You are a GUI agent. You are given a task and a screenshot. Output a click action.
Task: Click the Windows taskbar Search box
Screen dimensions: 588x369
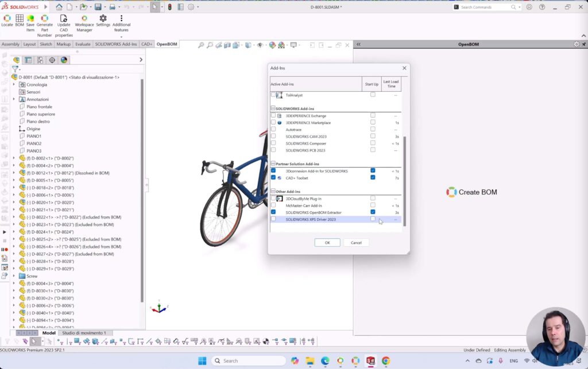[249, 361]
